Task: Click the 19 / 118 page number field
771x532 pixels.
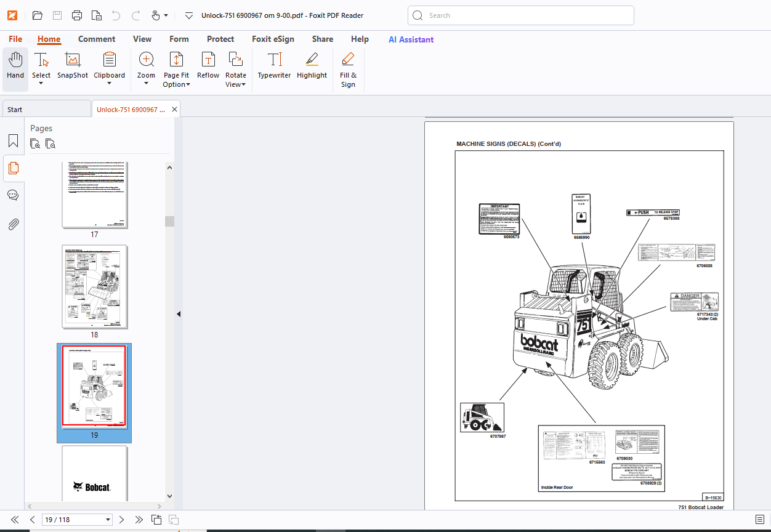Action: 73,520
